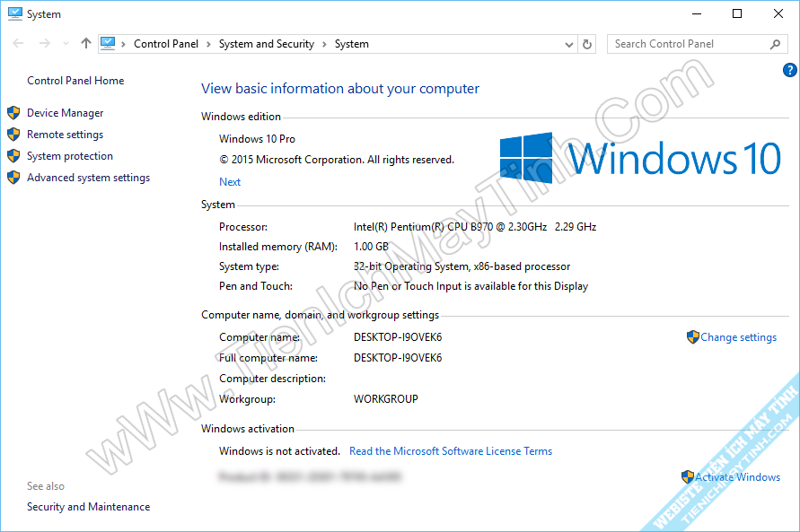Open Advanced system settings
Image resolution: width=800 pixels, height=532 pixels.
(88, 178)
